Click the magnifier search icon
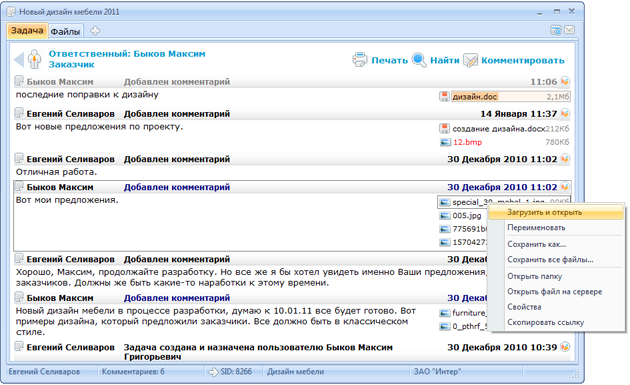Viewport: 630px width, 385px height. (x=419, y=60)
